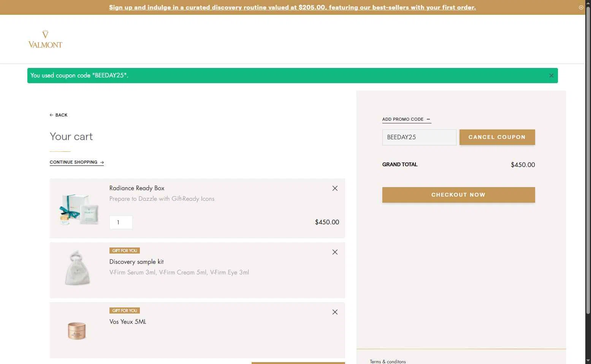The width and height of the screenshot is (591, 364).
Task: Remove Vos Yeux 5ML gift
Action: tap(335, 312)
